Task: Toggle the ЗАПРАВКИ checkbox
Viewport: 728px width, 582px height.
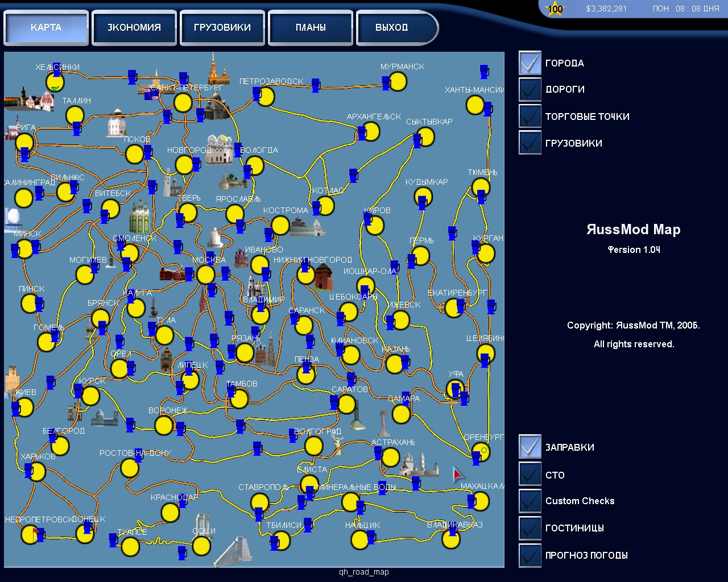Action: point(530,447)
